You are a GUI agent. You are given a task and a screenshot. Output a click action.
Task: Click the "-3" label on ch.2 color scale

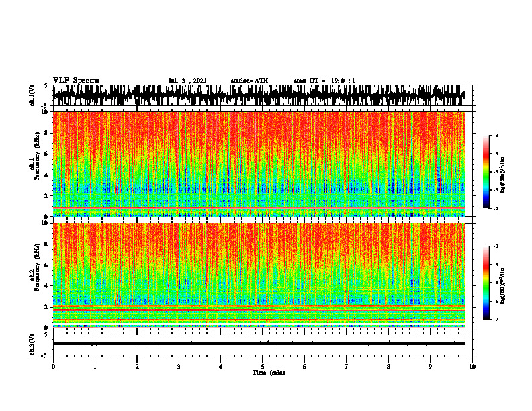(x=495, y=246)
